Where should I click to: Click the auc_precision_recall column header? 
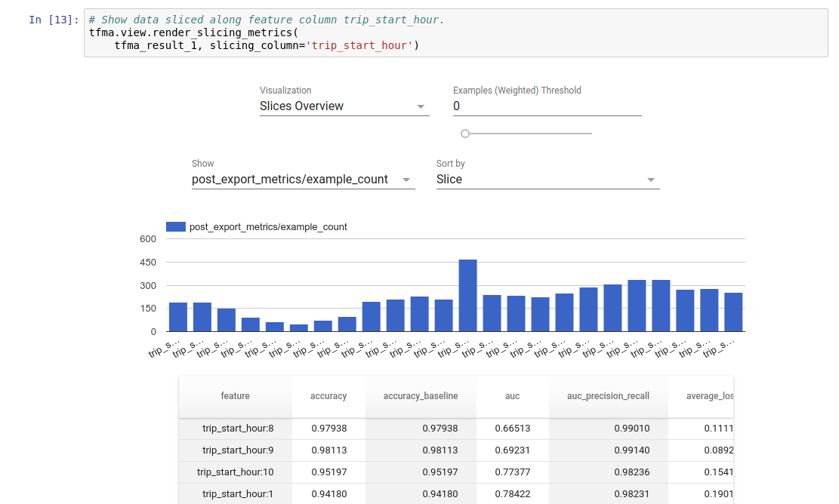click(608, 395)
